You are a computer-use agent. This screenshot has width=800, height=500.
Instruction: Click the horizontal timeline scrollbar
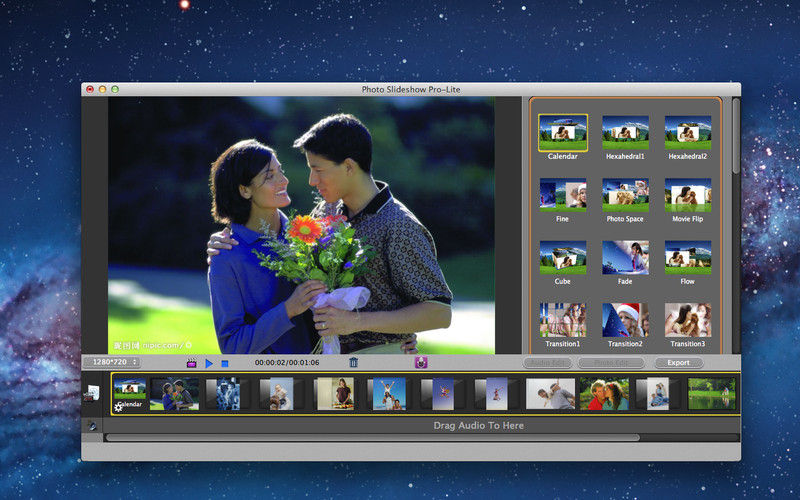tap(372, 438)
